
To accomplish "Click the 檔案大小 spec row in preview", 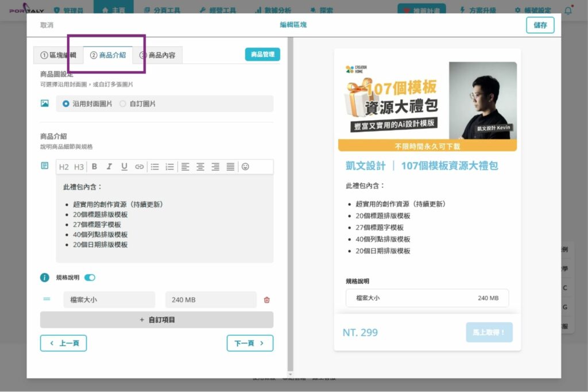I will (427, 298).
